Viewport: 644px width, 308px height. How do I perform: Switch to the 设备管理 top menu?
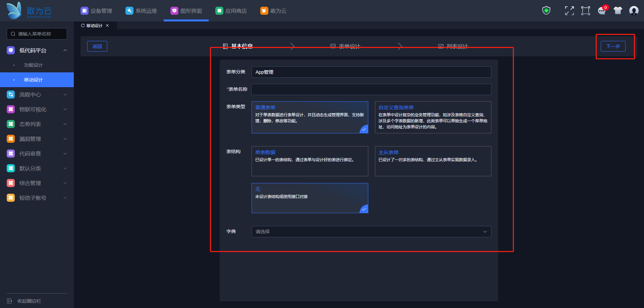[97, 11]
